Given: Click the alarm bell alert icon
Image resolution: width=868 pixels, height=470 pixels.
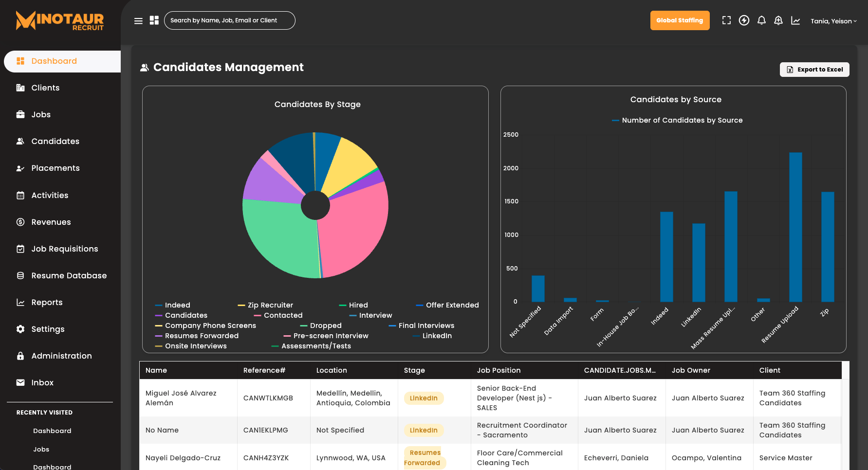Looking at the screenshot, I should (778, 20).
